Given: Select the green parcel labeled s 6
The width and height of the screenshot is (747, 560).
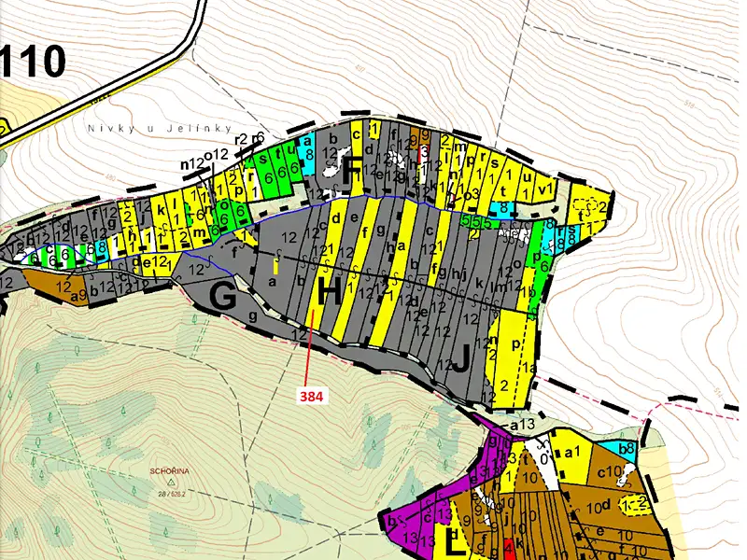Looking at the screenshot, I should click(265, 171).
